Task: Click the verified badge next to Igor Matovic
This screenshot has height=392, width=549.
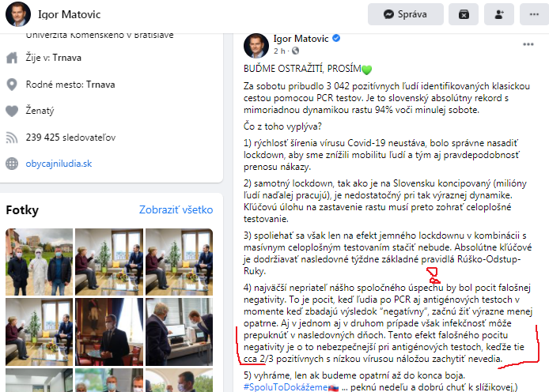Action: [336, 38]
